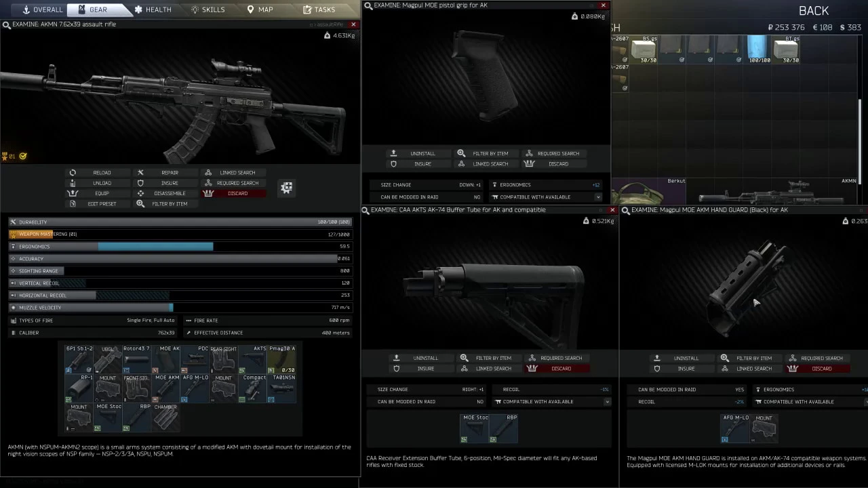The height and width of the screenshot is (488, 868).
Task: Select the MOE AKM handguard slot in AKMN mods
Action: [x=165, y=388]
